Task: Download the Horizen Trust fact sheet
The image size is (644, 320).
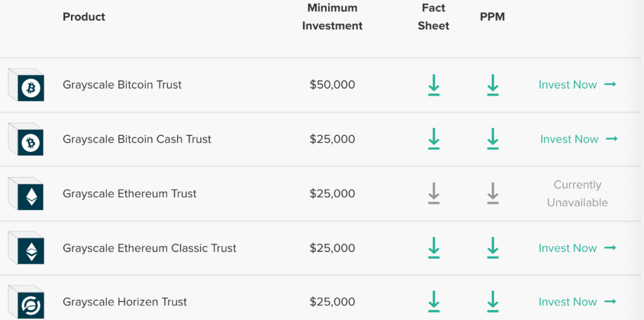Action: click(x=434, y=302)
